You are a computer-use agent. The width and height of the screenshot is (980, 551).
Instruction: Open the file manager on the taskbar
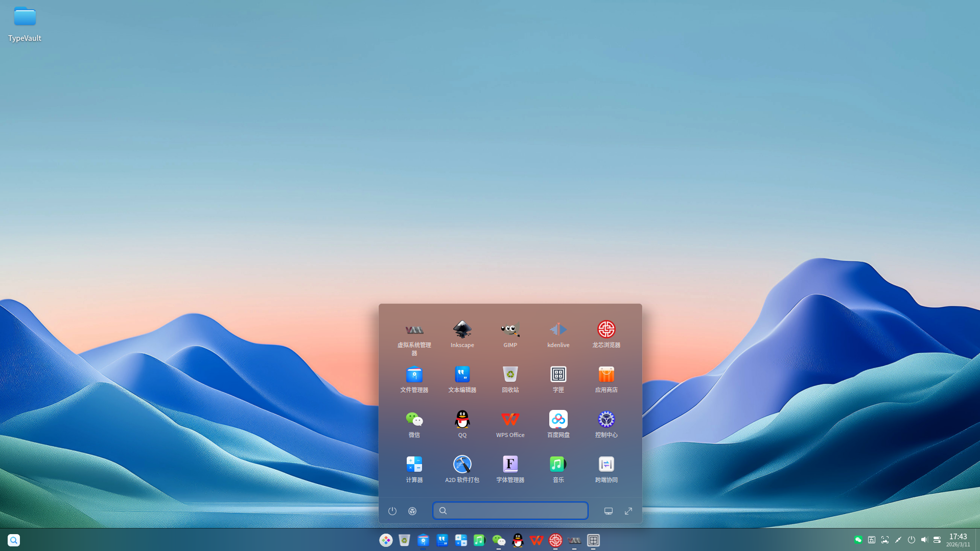(423, 540)
